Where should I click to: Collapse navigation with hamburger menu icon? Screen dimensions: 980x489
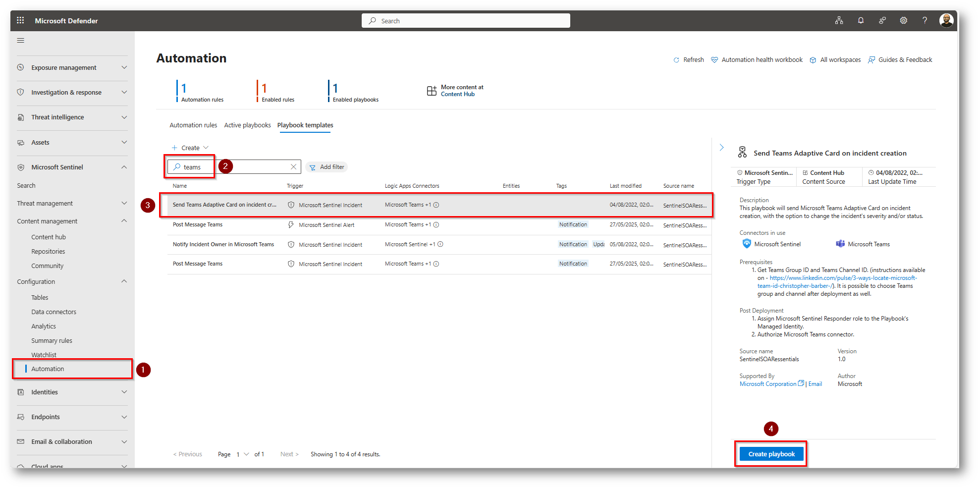pos(21,41)
